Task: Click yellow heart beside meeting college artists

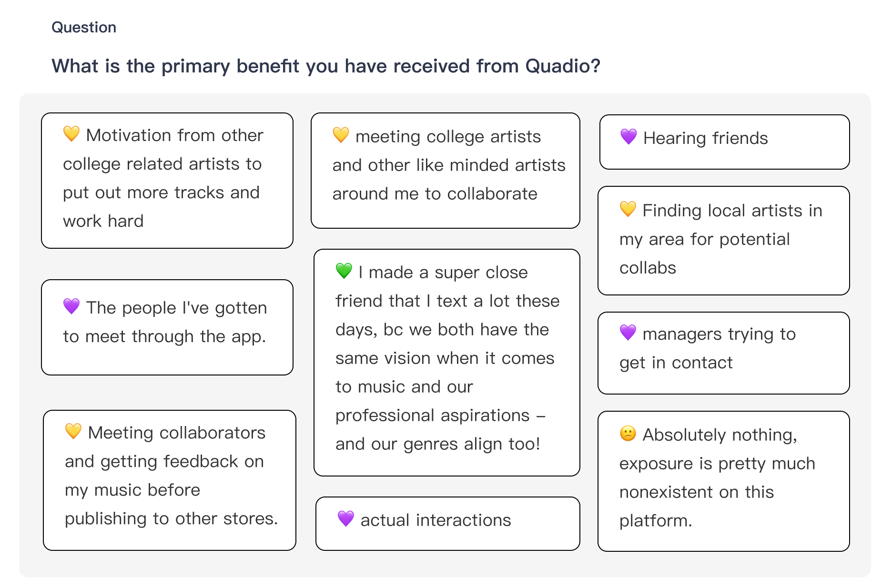Action: pos(341,135)
